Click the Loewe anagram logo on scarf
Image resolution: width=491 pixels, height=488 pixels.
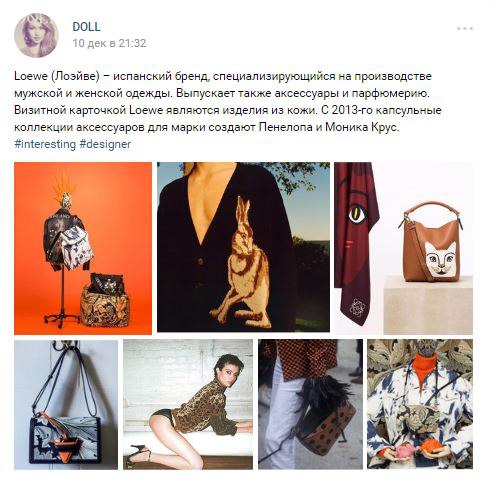[x=358, y=307]
